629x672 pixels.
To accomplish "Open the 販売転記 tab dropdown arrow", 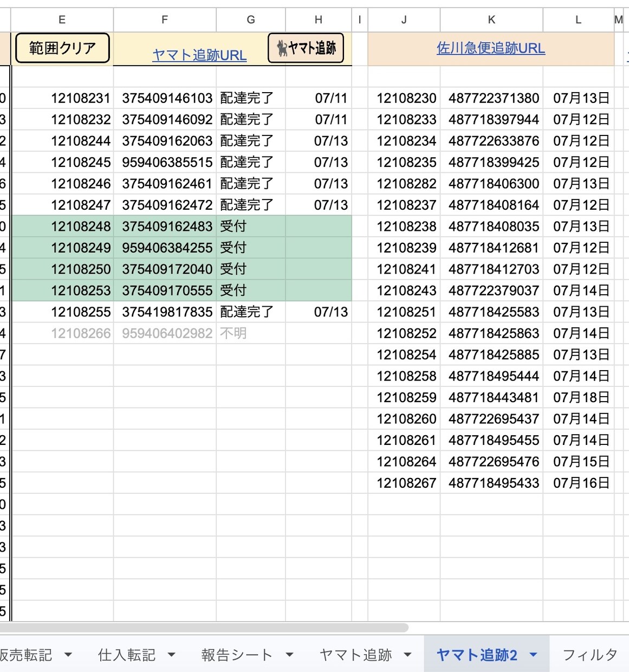I will [68, 655].
